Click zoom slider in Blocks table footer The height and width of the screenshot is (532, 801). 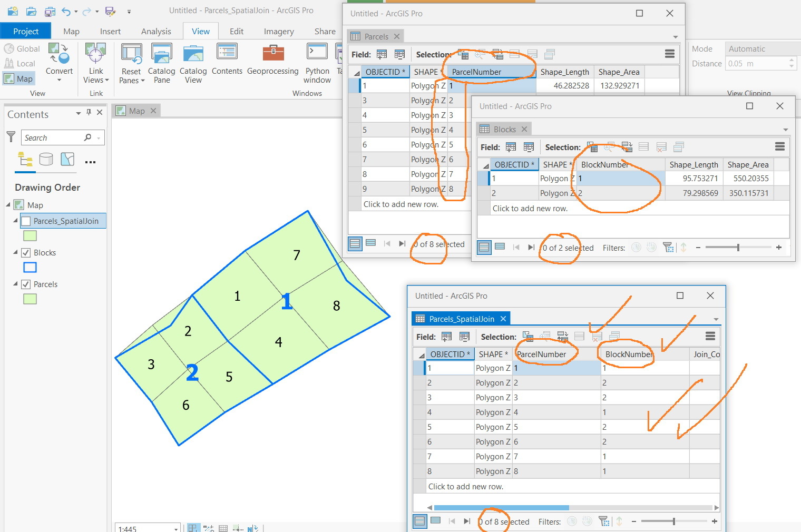738,248
